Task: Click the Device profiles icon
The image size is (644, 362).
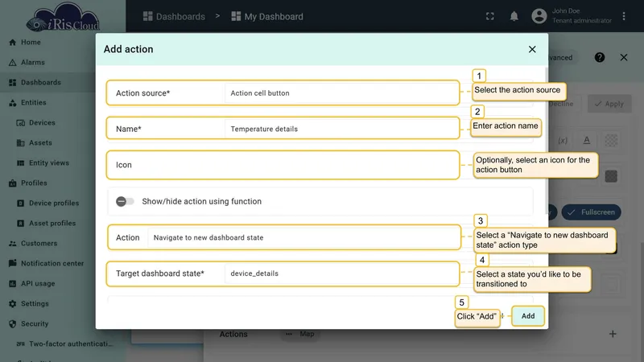Action: click(x=21, y=204)
